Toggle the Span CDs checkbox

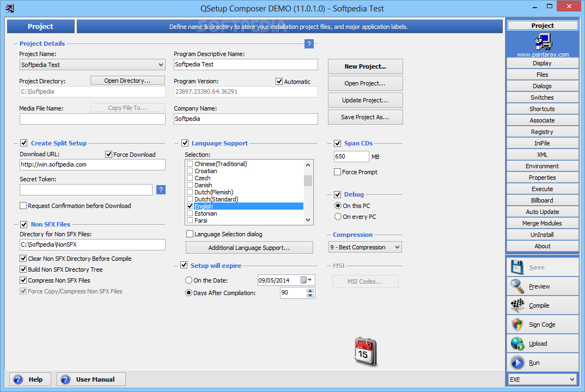[x=337, y=143]
